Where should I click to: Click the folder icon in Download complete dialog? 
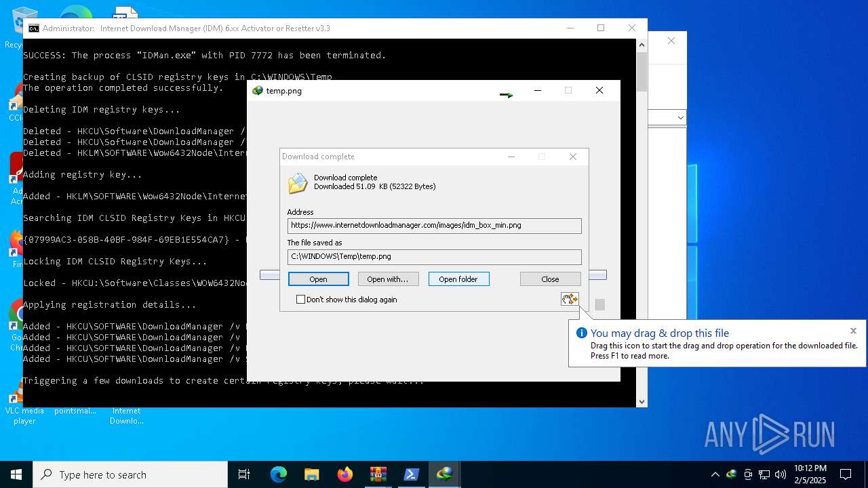point(297,183)
